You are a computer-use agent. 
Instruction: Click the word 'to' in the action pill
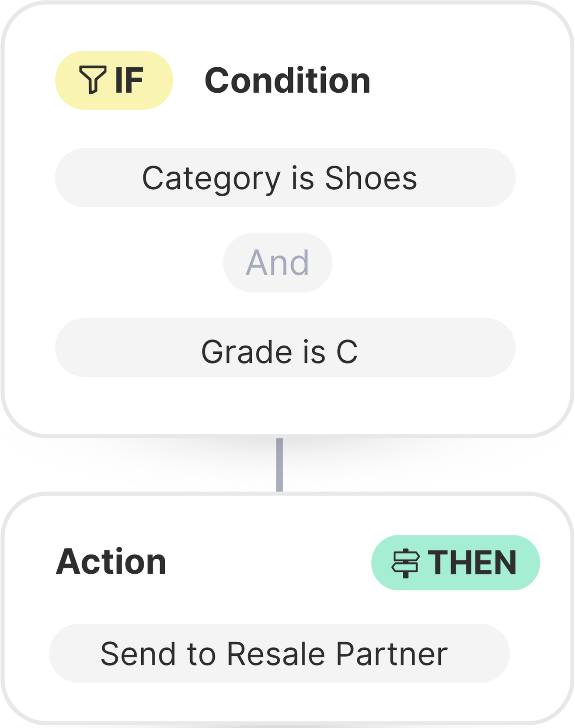point(201,654)
